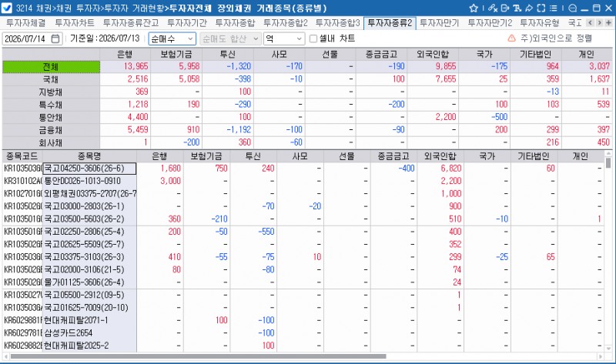This screenshot has width=616, height=364.
Task: Select bond 국고02625-5509(25-7)
Action: [89, 244]
